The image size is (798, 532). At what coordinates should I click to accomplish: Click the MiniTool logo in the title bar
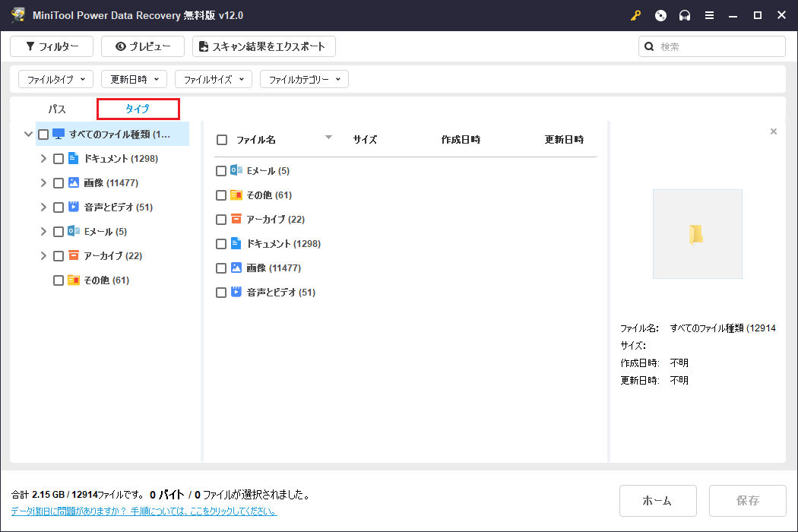point(17,15)
